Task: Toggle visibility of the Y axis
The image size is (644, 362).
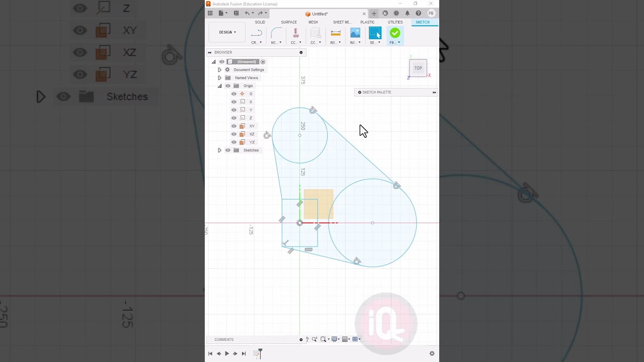Action: [234, 110]
